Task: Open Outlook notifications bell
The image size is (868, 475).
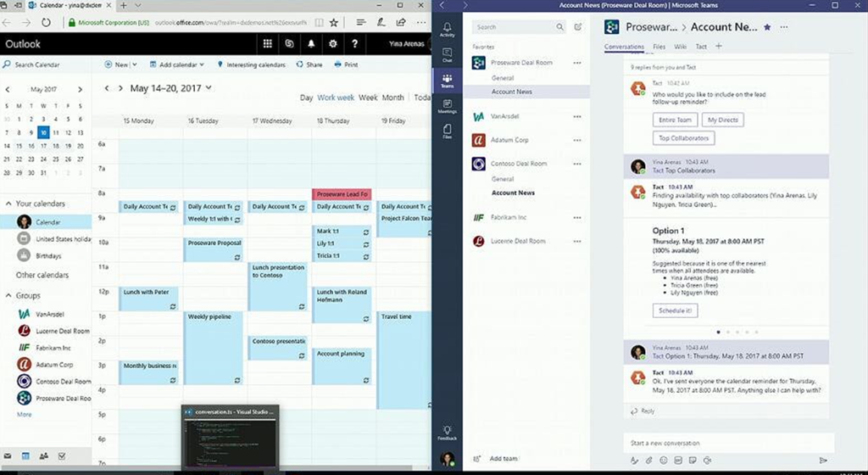Action: [311, 44]
